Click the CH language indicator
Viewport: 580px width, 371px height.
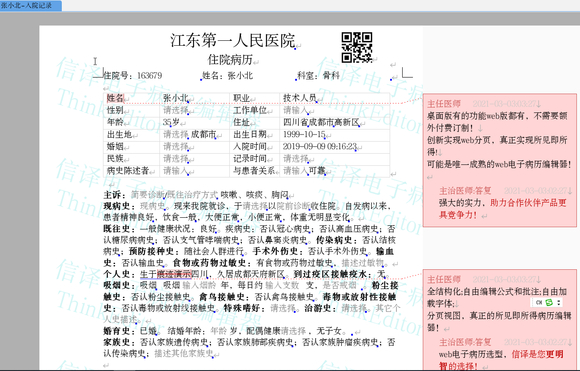point(539,302)
